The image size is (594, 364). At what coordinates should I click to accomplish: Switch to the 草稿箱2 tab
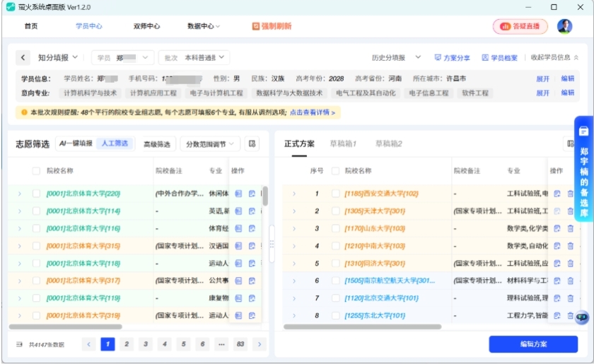pos(389,143)
